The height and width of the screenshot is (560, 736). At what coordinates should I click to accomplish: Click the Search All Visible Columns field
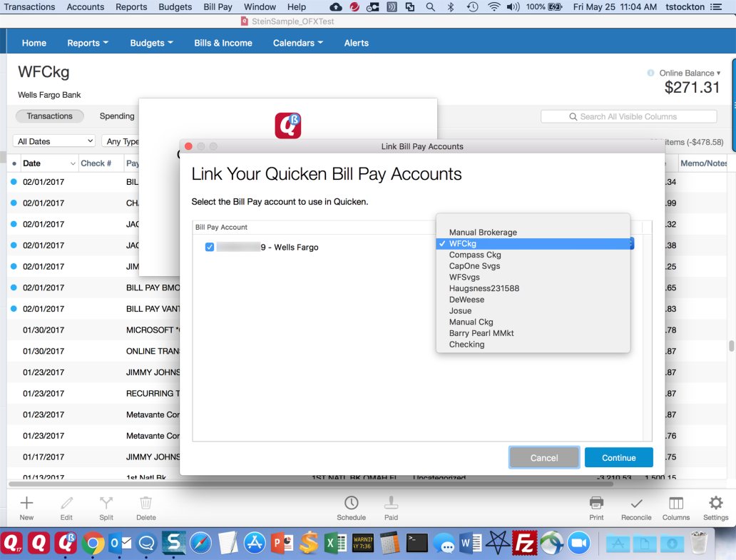point(628,116)
